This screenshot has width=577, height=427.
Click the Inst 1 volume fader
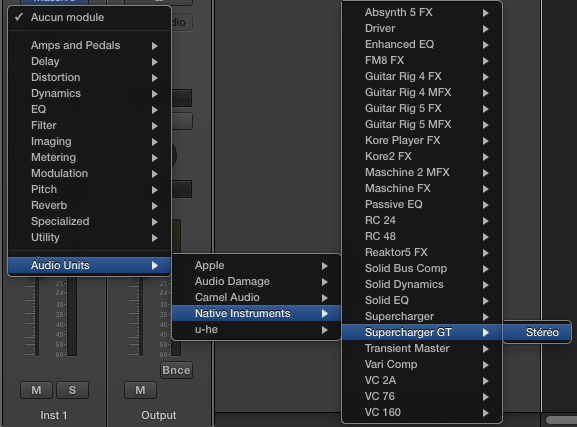click(36, 317)
